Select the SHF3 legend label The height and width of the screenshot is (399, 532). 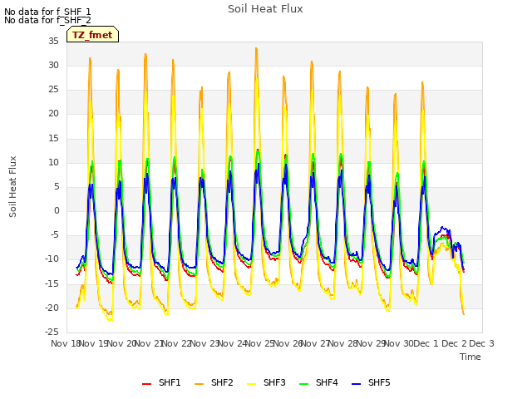[274, 382]
